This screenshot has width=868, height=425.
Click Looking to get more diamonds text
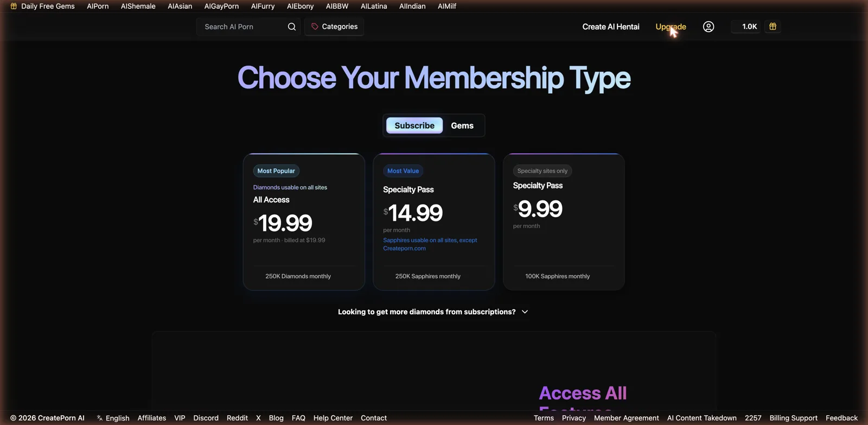coord(426,312)
